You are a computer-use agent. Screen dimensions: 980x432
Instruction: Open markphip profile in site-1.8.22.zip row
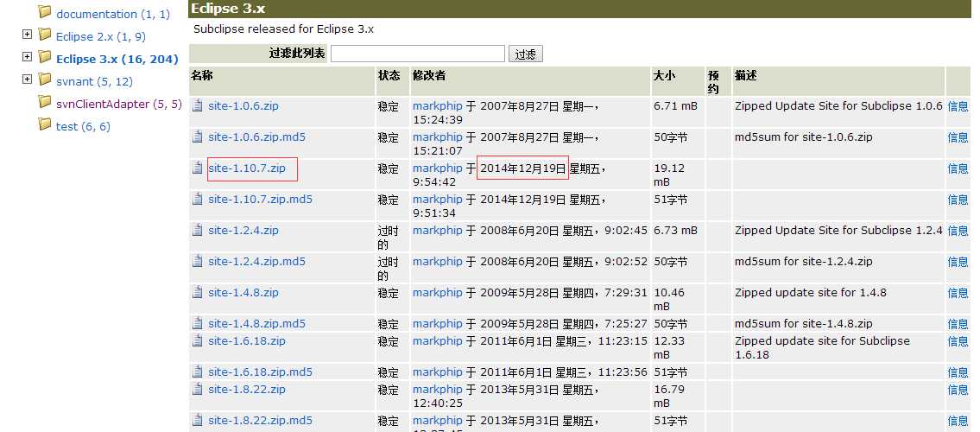438,390
